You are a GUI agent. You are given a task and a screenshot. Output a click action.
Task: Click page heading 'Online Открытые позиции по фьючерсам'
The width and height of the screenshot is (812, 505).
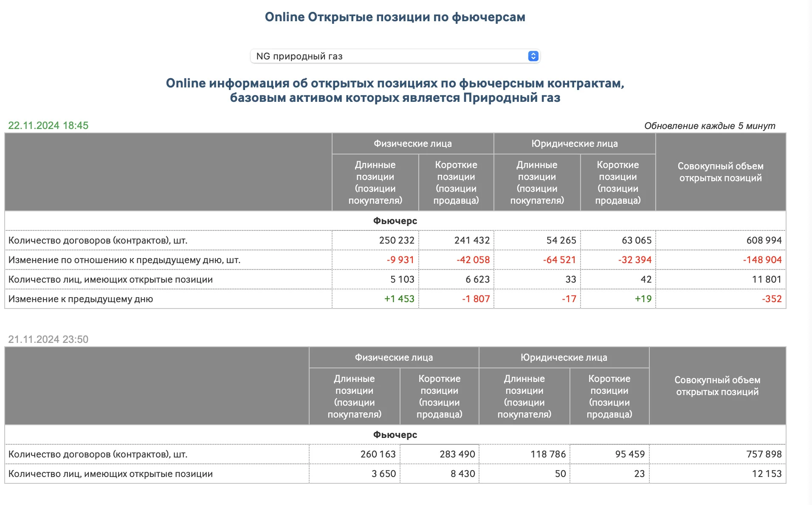[395, 17]
